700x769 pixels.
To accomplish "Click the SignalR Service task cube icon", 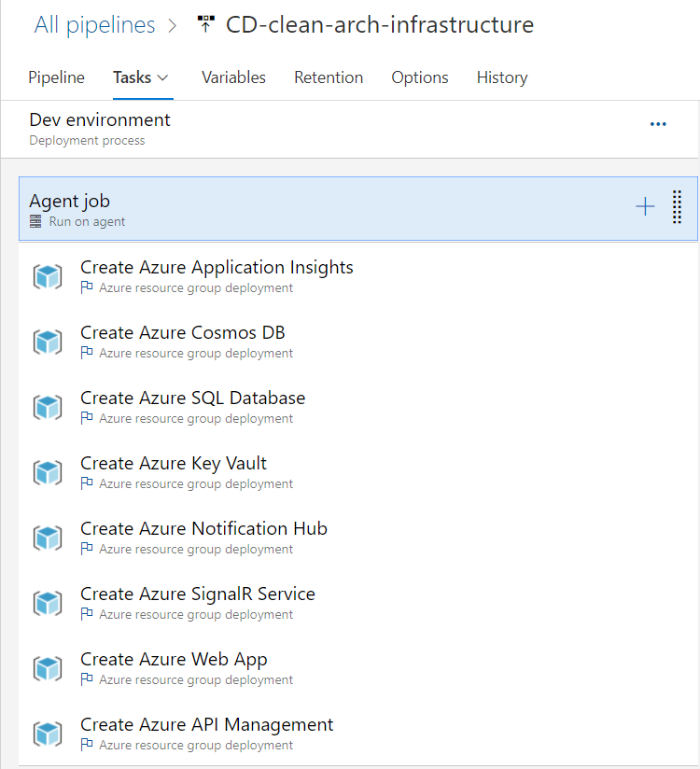I will point(48,603).
